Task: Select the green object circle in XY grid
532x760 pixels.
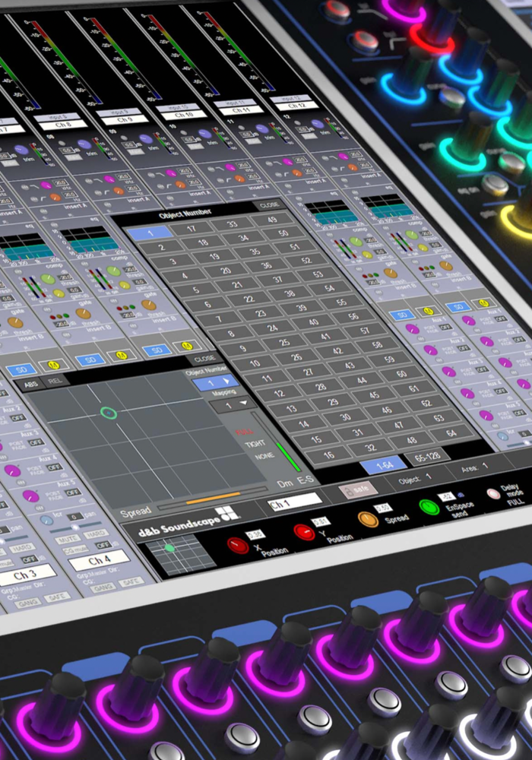Action: click(x=108, y=413)
